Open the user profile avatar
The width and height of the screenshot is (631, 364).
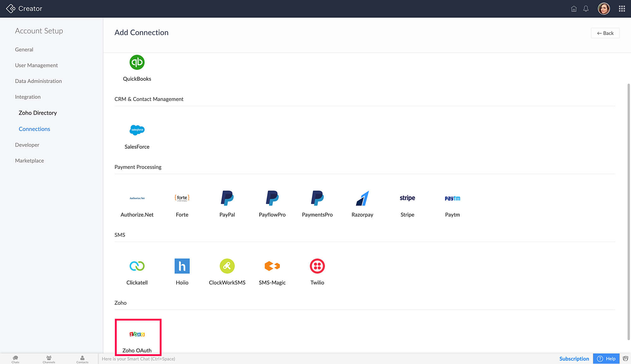[x=604, y=9]
